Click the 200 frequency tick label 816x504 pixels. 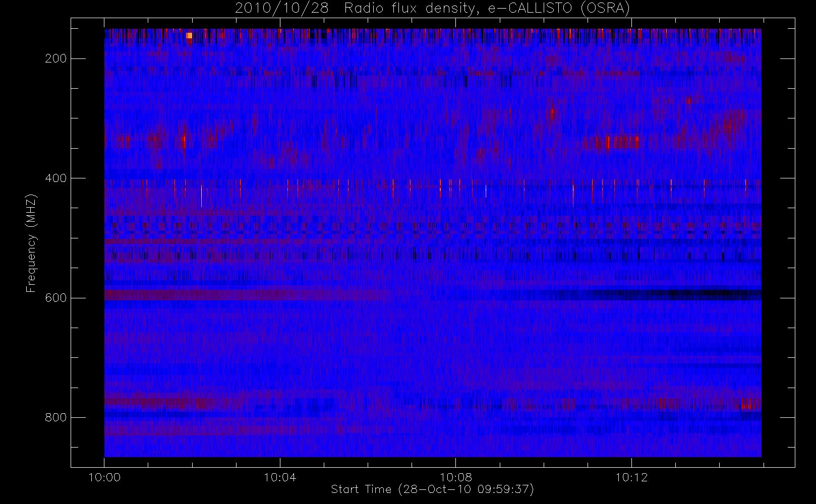(x=56, y=58)
